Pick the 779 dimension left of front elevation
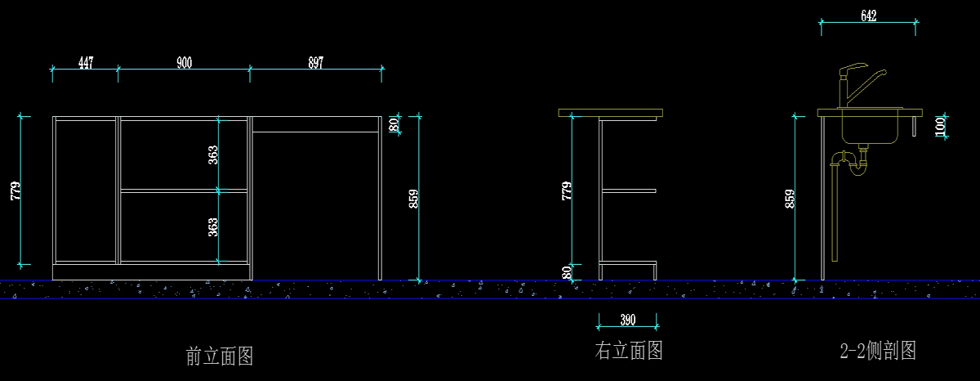This screenshot has height=381, width=980. (16, 190)
